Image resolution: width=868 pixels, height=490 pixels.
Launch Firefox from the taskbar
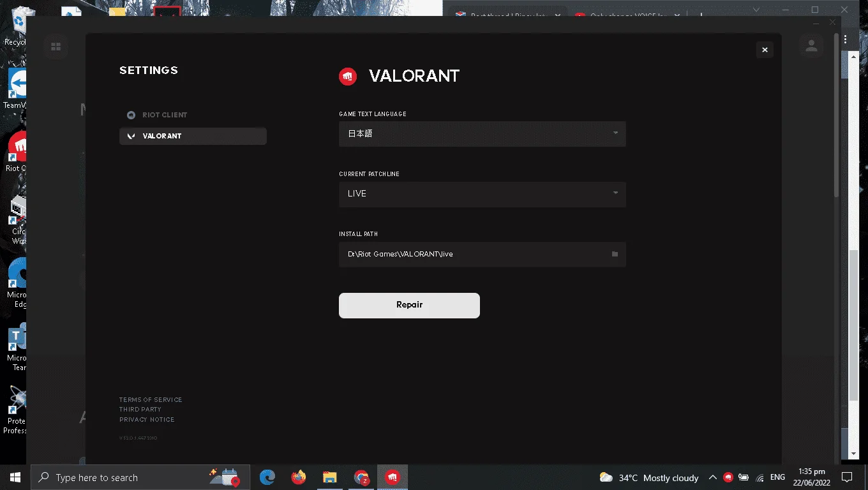298,477
